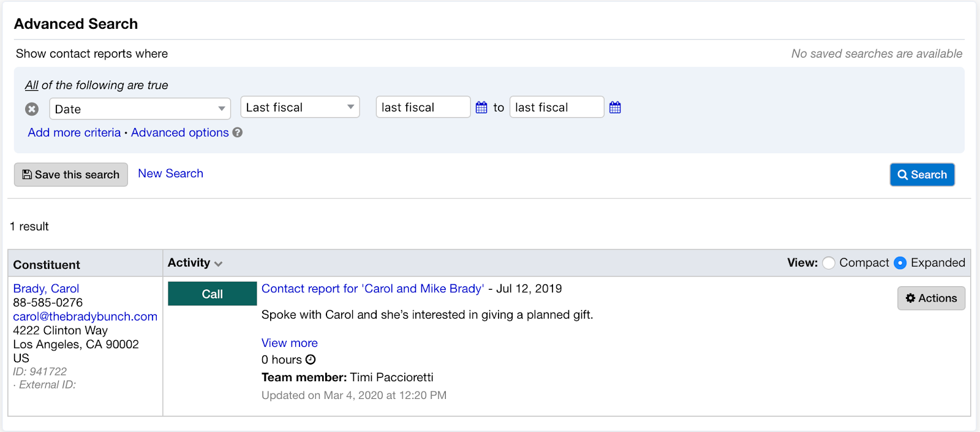Viewport: 980px width, 432px height.
Task: Start a New Search
Action: [170, 173]
